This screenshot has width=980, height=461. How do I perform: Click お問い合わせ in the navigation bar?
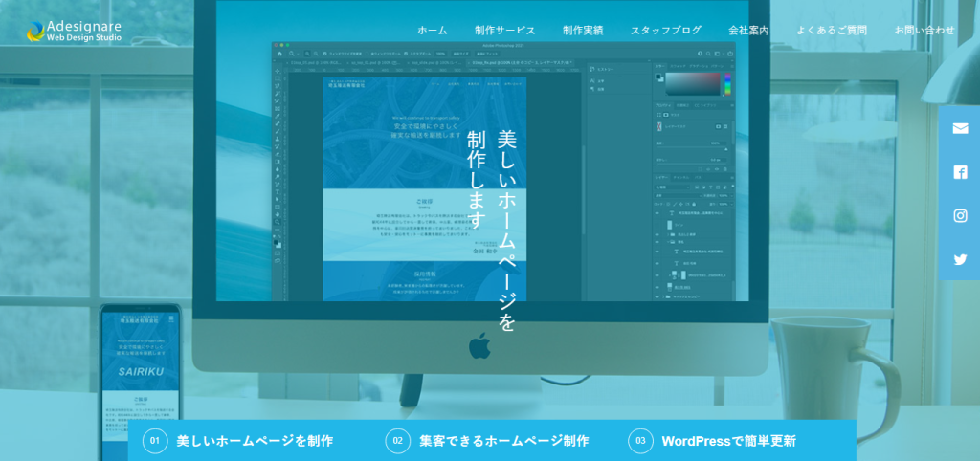click(x=924, y=31)
